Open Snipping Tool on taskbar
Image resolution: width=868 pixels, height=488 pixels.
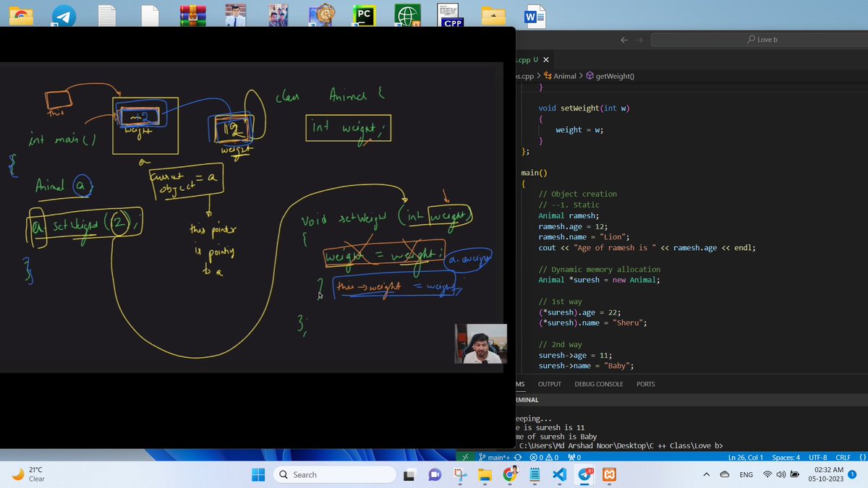[x=460, y=475]
